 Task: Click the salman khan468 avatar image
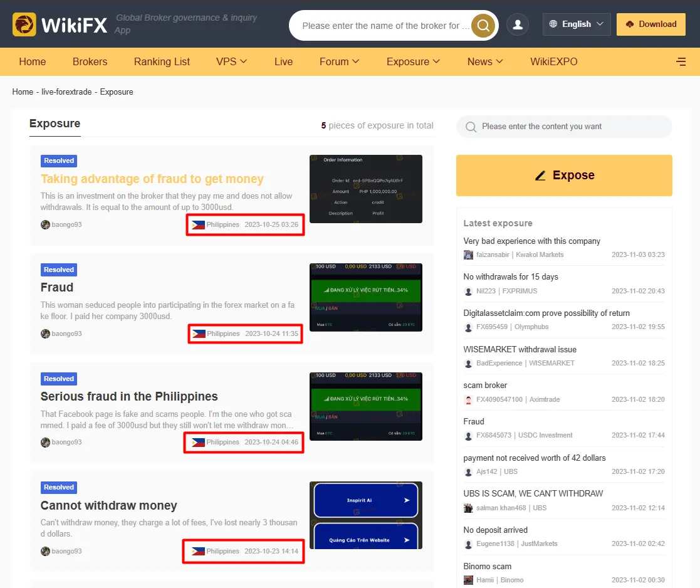click(x=468, y=508)
